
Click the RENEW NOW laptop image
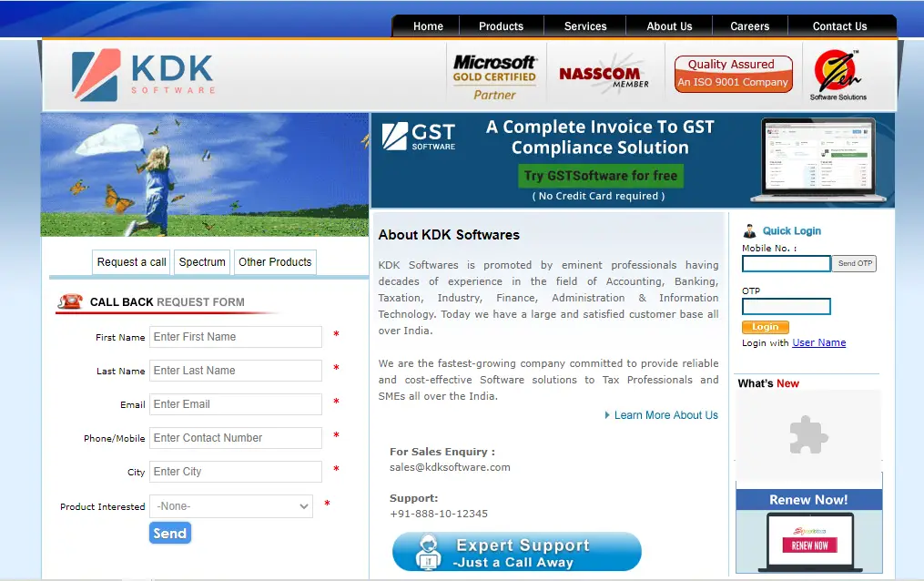809,542
